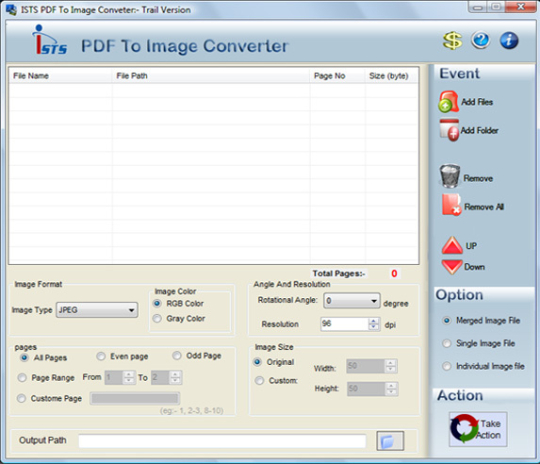Click the Page No column header

[338, 76]
